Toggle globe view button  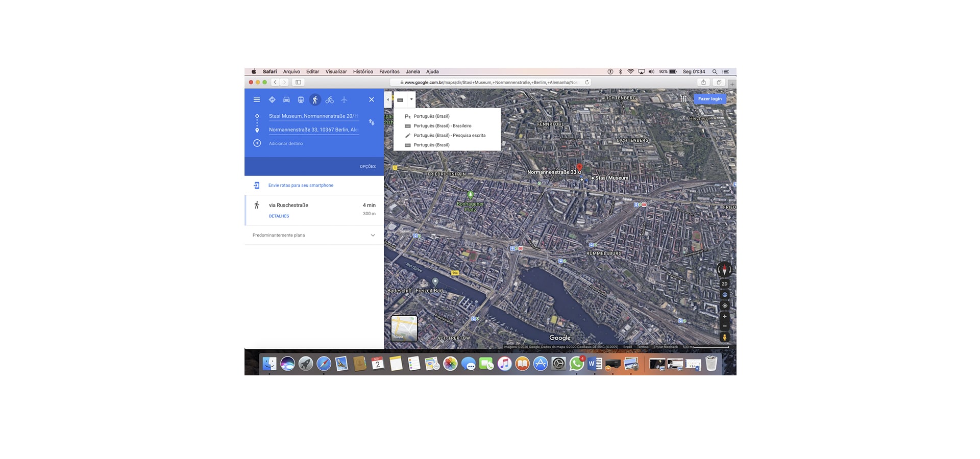point(724,295)
